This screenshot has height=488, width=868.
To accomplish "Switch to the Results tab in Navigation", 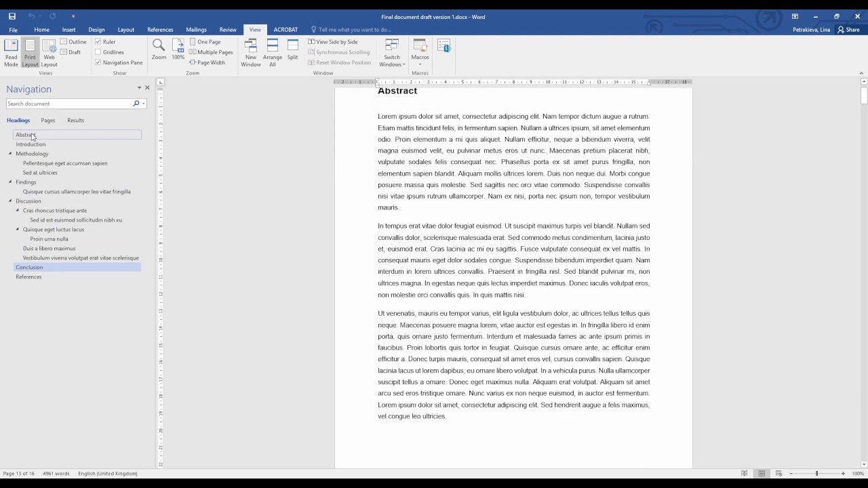I will click(75, 121).
